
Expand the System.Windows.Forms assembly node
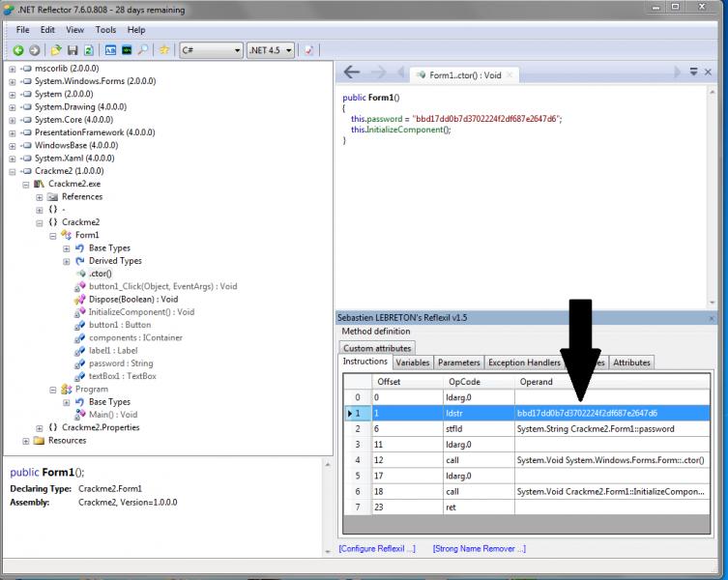point(13,82)
